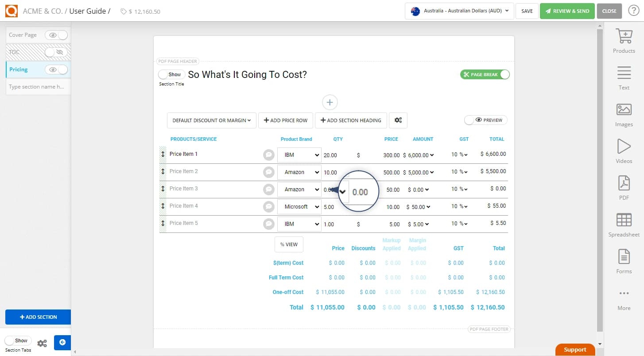Open the pricing table settings gear
Image resolution: width=644 pixels, height=356 pixels.
398,120
